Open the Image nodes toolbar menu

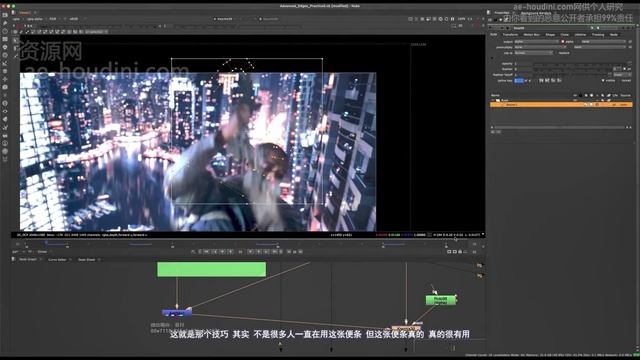(x=5, y=15)
